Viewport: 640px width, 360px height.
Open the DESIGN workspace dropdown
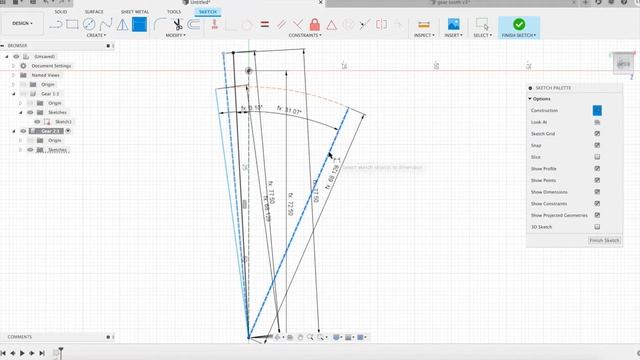pos(22,24)
